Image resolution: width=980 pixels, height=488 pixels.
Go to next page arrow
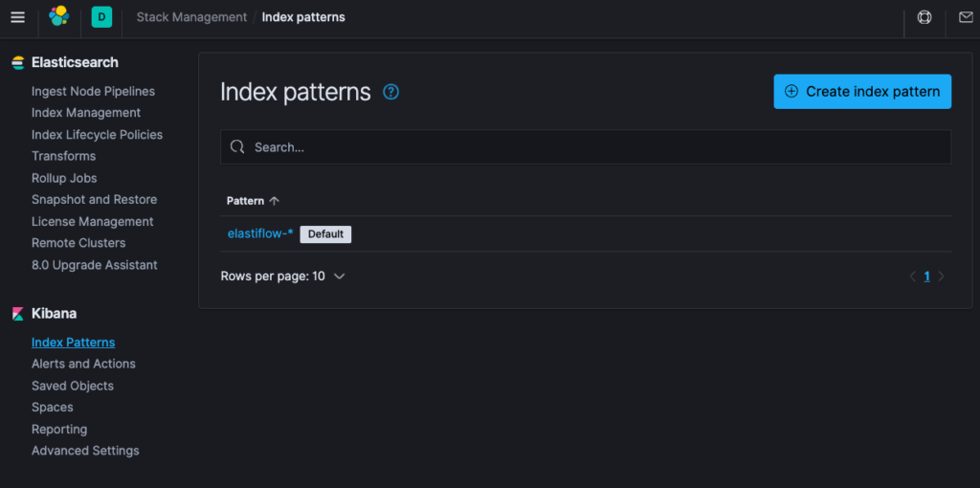[942, 277]
